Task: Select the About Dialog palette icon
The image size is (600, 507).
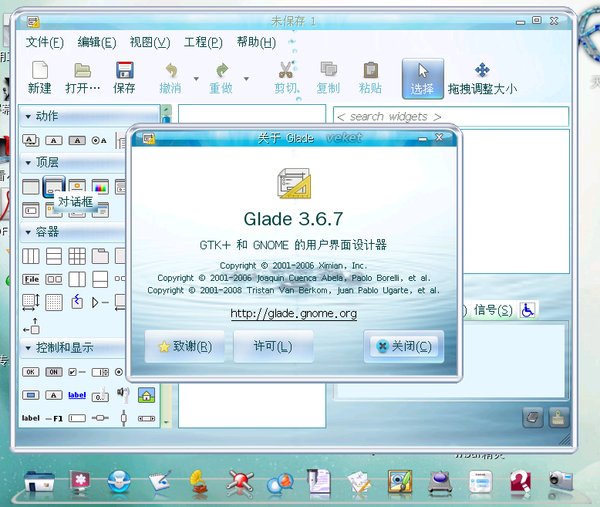Action: point(77,186)
